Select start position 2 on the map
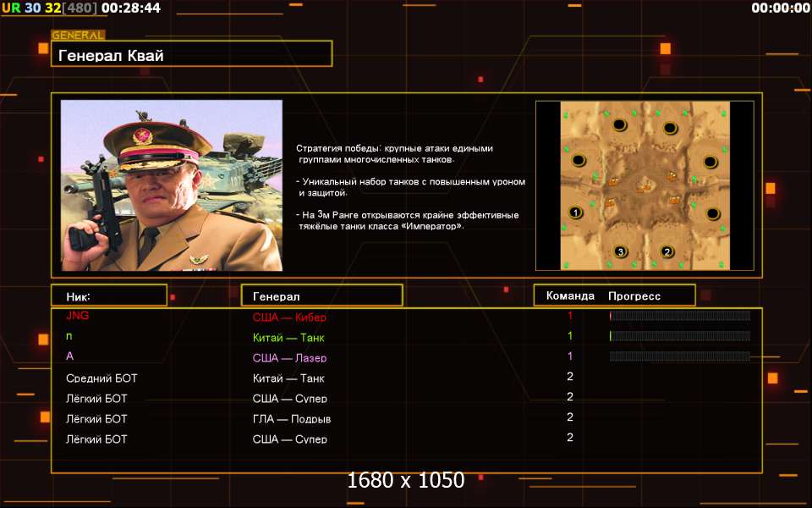812x508 pixels. [x=667, y=251]
